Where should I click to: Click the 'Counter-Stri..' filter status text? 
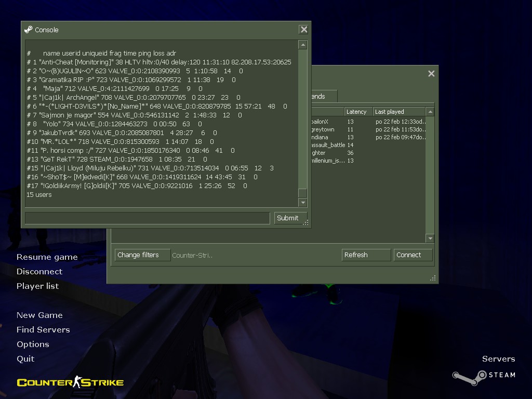192,255
